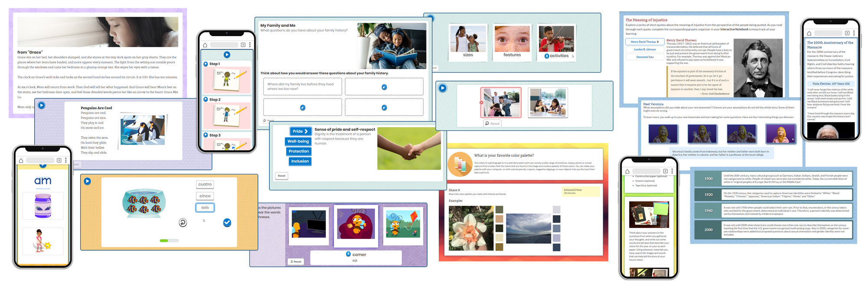Select the girl with wand picture
This screenshot has width=868, height=284.
pos(43,241)
